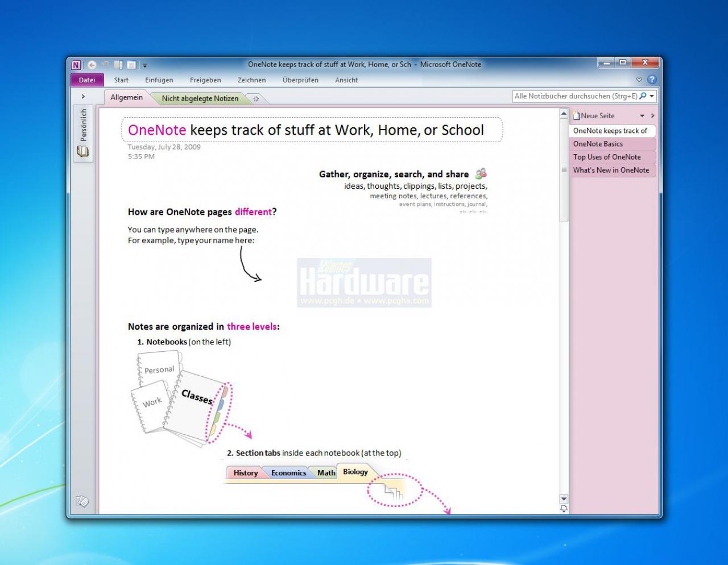Click the time '5:35 PM'
Image resolution: width=728 pixels, height=565 pixels.
click(x=141, y=156)
